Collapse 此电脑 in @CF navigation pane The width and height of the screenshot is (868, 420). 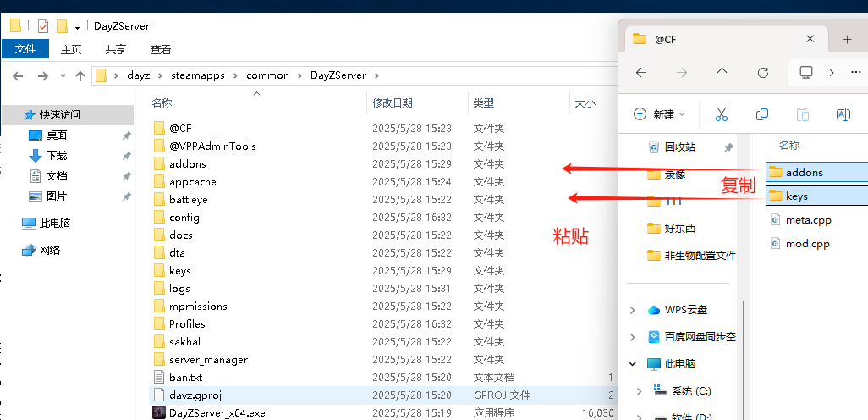[x=632, y=364]
